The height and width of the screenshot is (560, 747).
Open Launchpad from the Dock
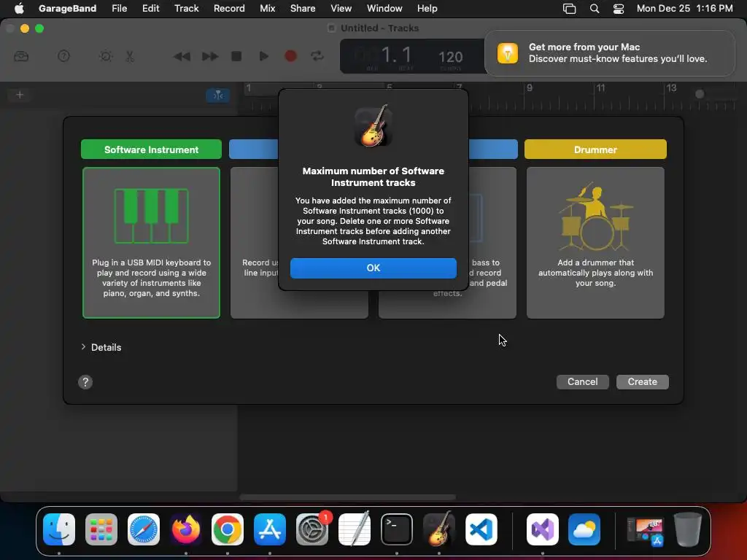(101, 529)
